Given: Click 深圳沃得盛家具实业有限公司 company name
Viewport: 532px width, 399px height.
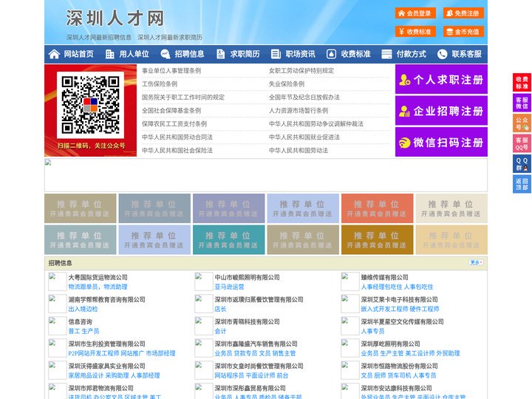Looking at the screenshot, I should 107,366.
